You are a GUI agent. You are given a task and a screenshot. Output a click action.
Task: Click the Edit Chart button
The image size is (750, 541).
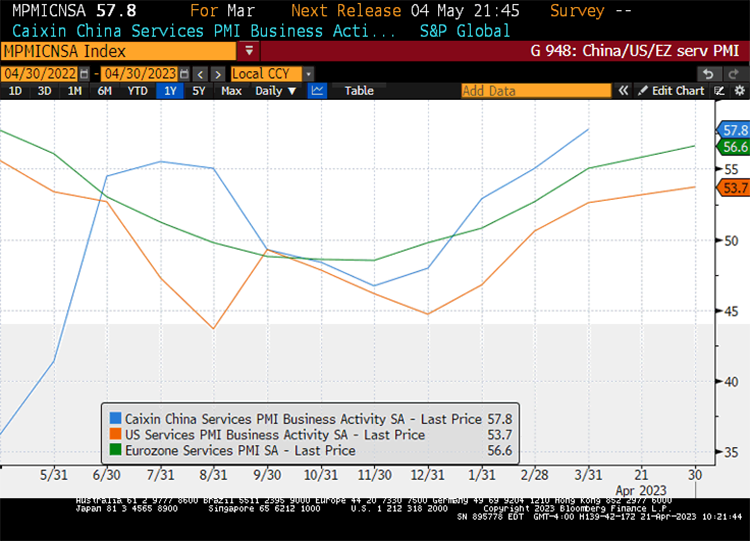(x=672, y=91)
